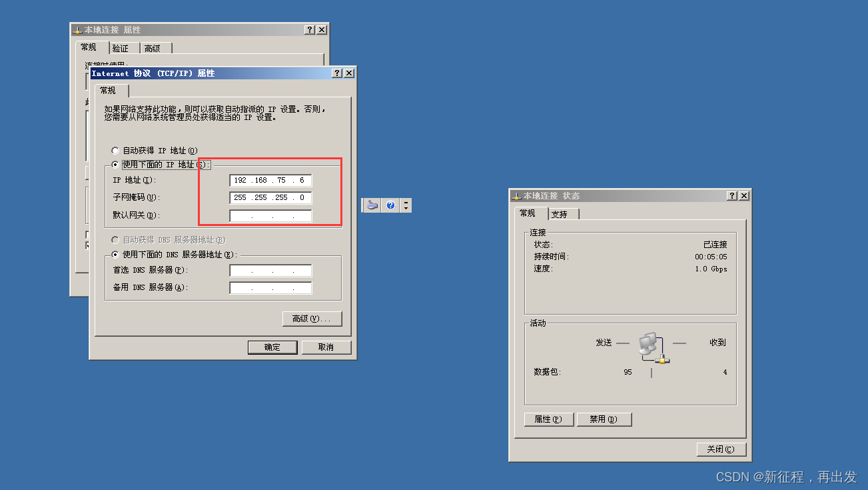The height and width of the screenshot is (490, 868).
Task: Click the 已连接 status value
Action: [715, 245]
